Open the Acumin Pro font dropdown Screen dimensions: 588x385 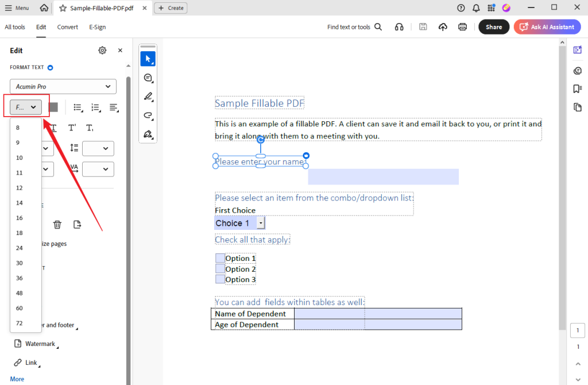(62, 86)
